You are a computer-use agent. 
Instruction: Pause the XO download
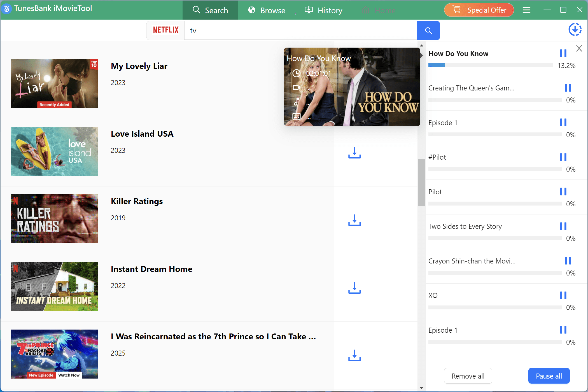tap(563, 295)
